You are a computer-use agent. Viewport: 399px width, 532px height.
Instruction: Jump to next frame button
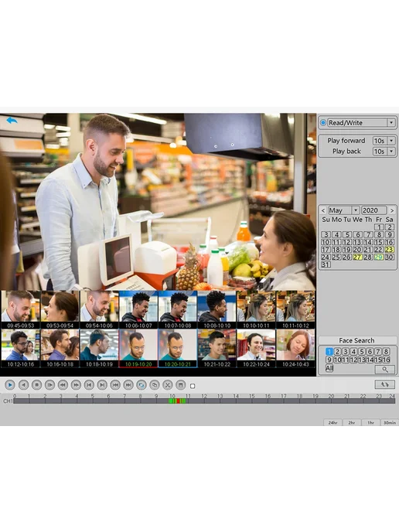[x=102, y=385]
